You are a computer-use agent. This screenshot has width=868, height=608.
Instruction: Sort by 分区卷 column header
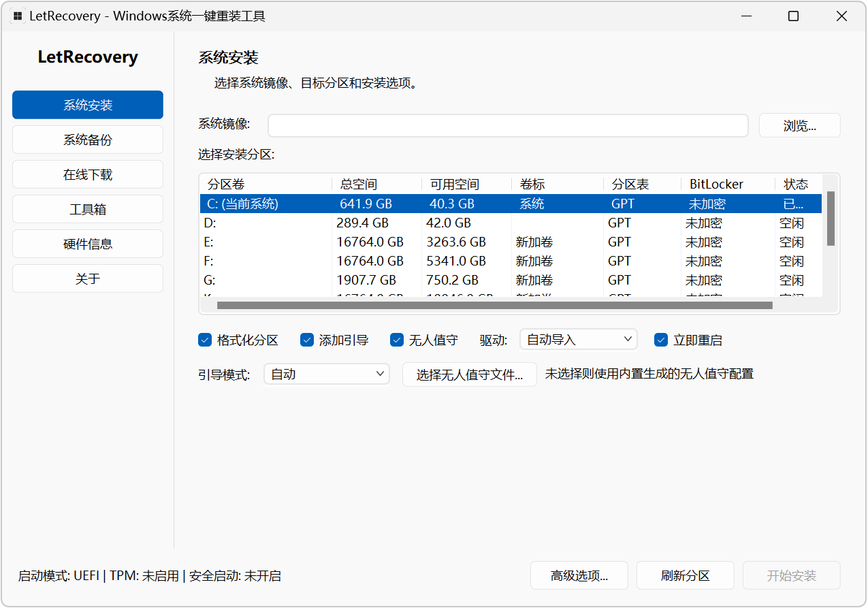266,185
